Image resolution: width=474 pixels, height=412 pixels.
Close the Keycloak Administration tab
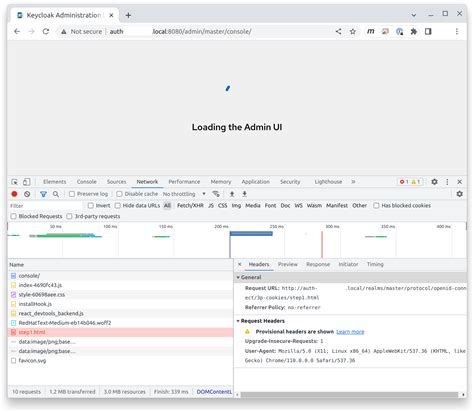[x=111, y=15]
